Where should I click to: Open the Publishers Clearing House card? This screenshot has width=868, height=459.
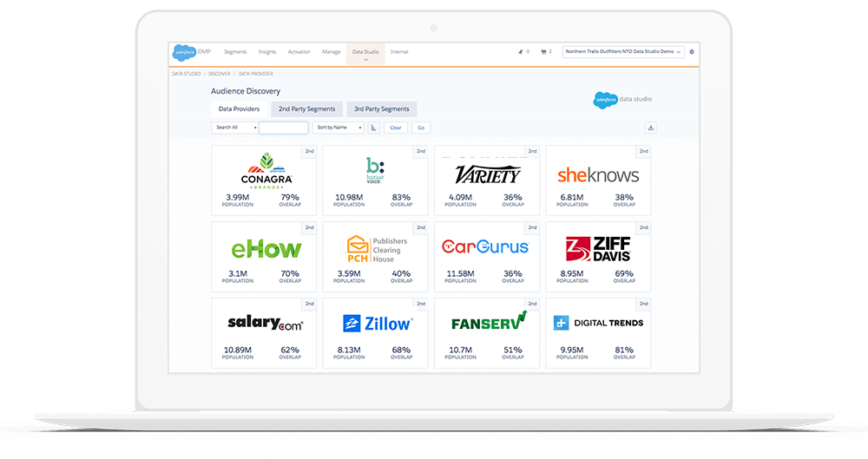pyautogui.click(x=375, y=257)
